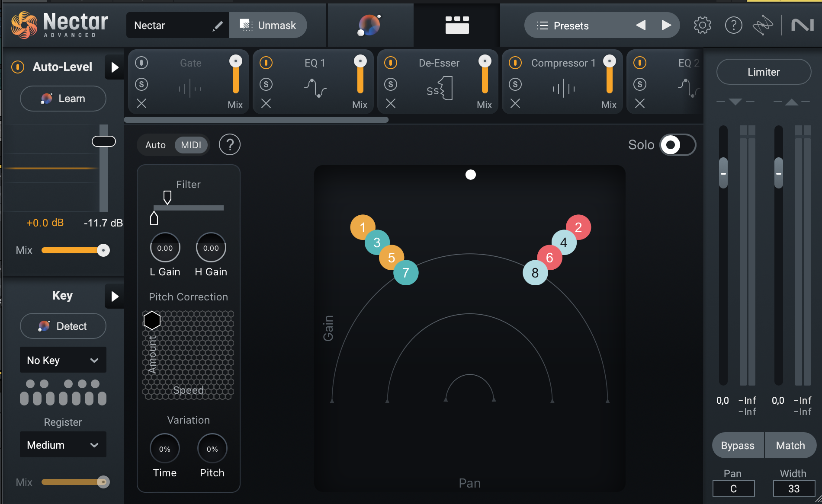Solo the EQ 1 module
This screenshot has width=822, height=504.
(266, 84)
